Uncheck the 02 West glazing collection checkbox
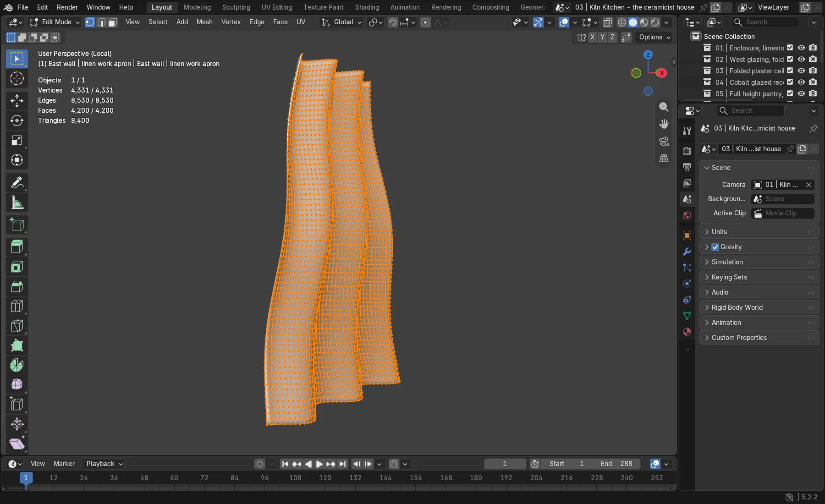825x504 pixels. pyautogui.click(x=790, y=59)
